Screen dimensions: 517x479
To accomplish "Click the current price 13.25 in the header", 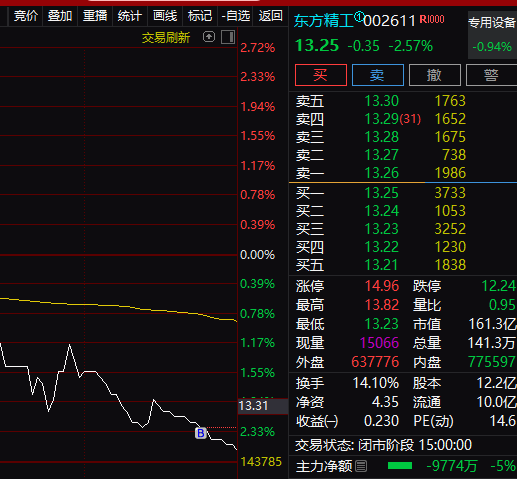I will pyautogui.click(x=317, y=45).
